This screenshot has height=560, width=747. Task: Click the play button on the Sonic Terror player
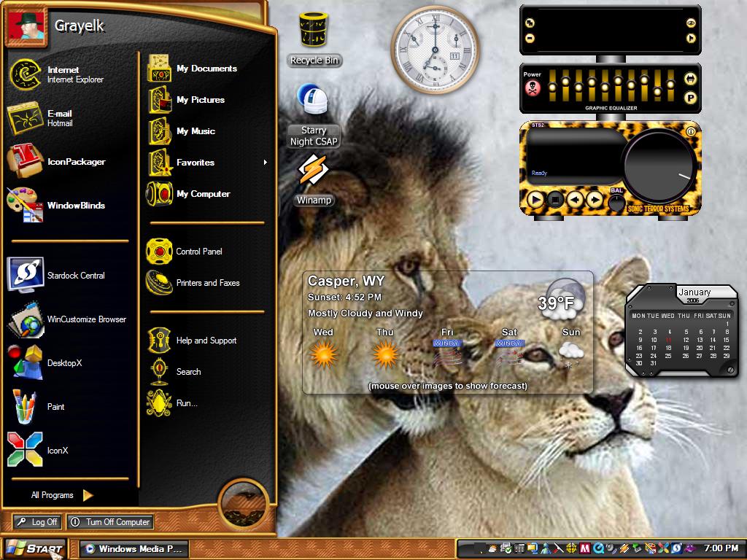click(x=535, y=200)
